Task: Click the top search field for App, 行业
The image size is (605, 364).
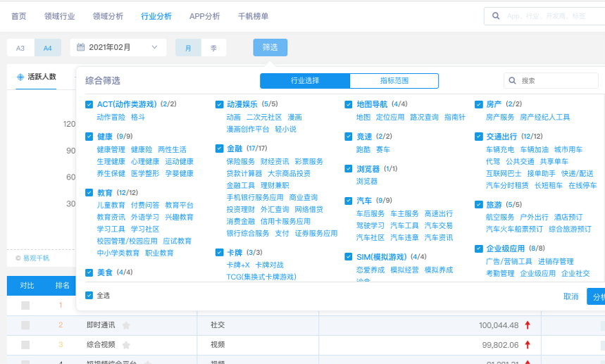Action: pyautogui.click(x=544, y=16)
